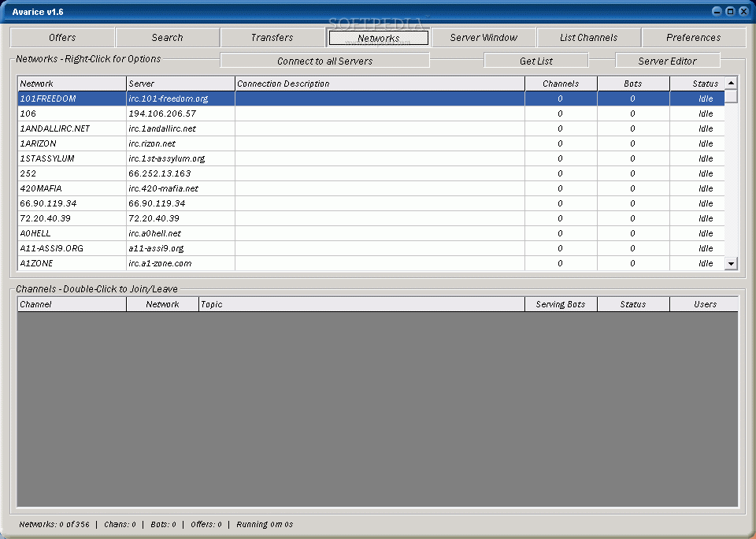Select the 1ARIZON network
The height and width of the screenshot is (539, 756).
tap(371, 143)
